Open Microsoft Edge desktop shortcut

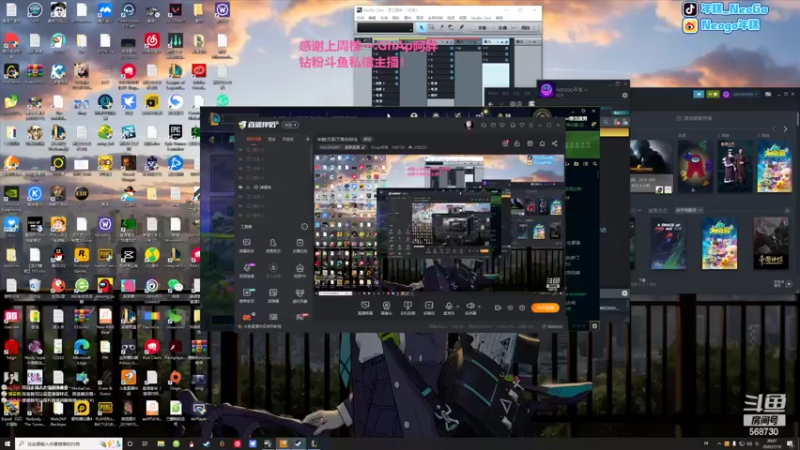(82, 349)
